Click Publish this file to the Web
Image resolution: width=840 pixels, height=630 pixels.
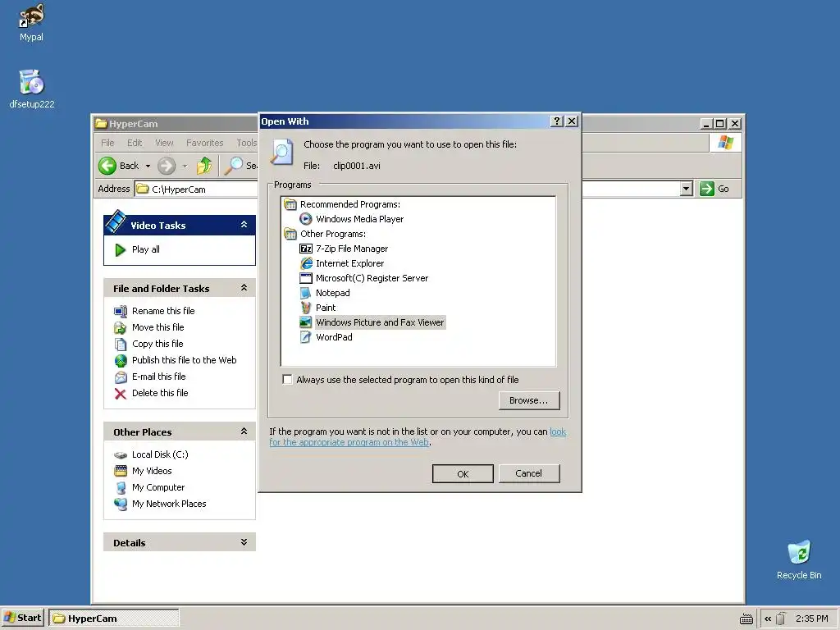click(x=185, y=361)
